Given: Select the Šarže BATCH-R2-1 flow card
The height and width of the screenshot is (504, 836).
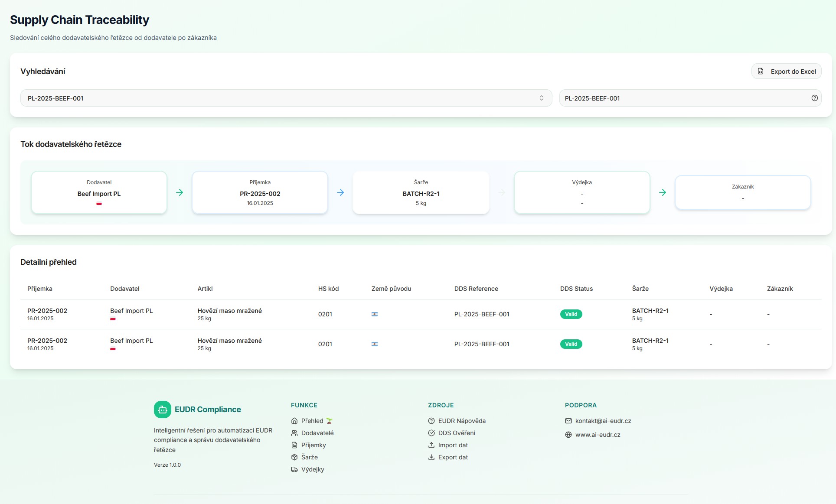Looking at the screenshot, I should (x=421, y=193).
